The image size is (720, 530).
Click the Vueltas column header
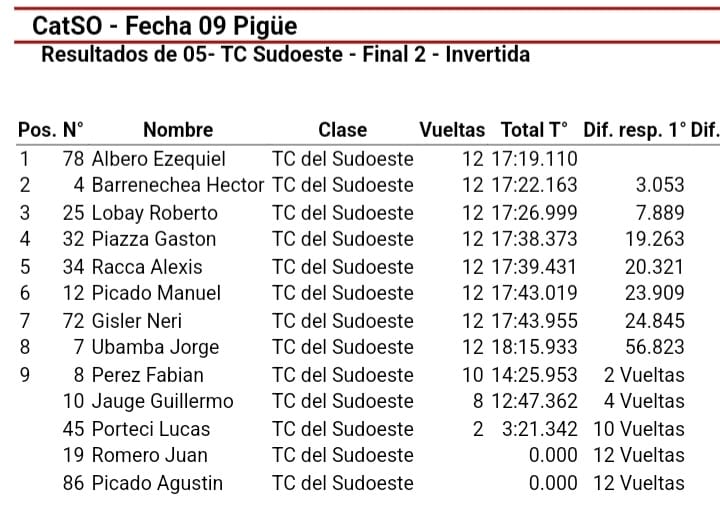coord(452,130)
